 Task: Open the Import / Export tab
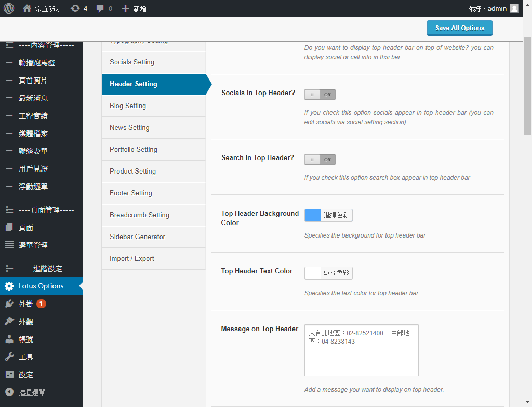(153, 259)
